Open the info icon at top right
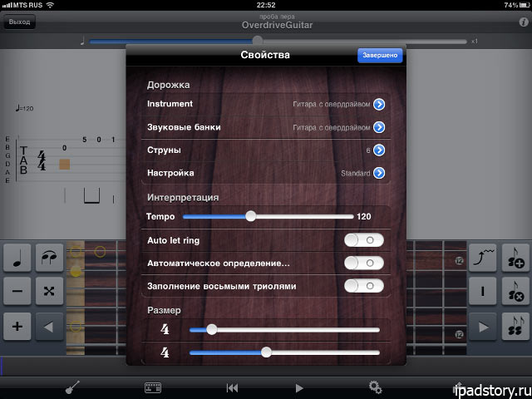This screenshot has width=532, height=399. click(524, 22)
